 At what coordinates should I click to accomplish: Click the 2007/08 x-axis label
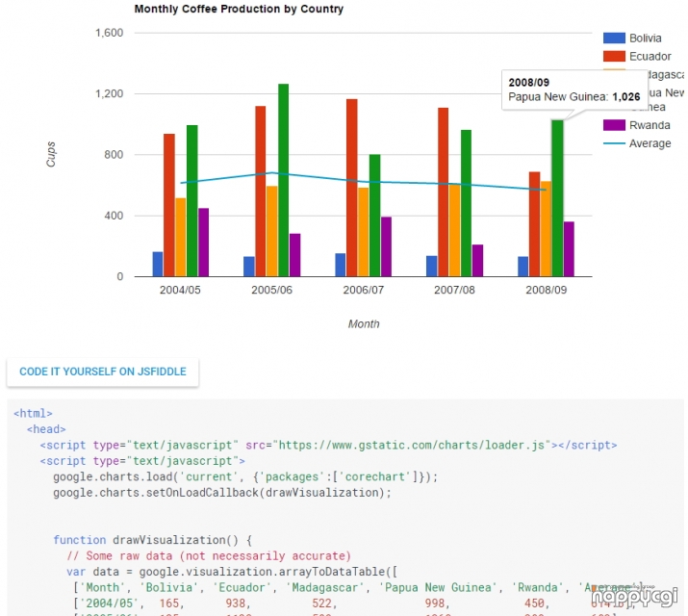(454, 290)
